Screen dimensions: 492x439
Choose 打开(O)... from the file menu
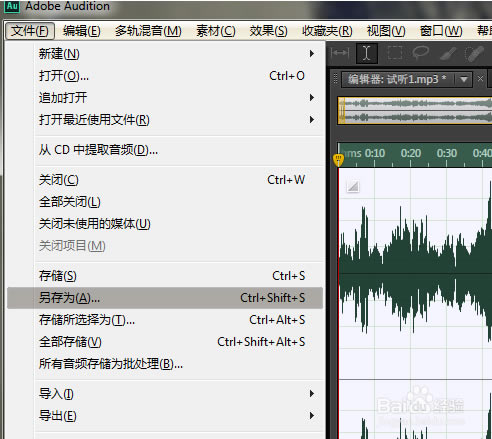click(165, 76)
